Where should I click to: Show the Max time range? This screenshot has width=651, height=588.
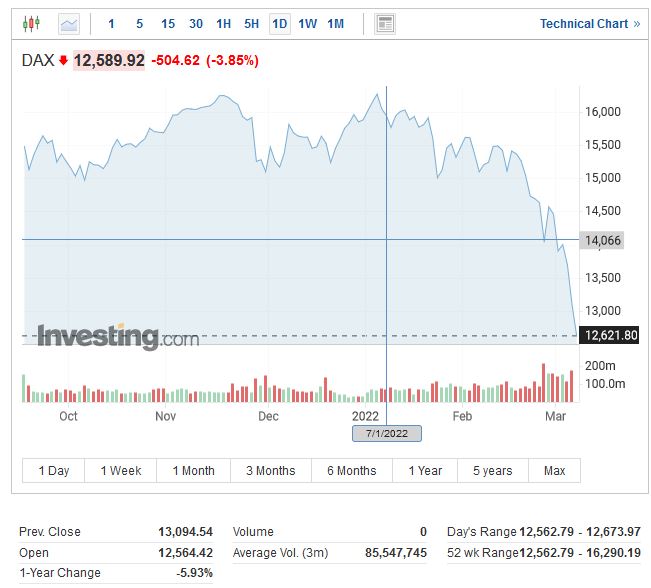point(554,471)
